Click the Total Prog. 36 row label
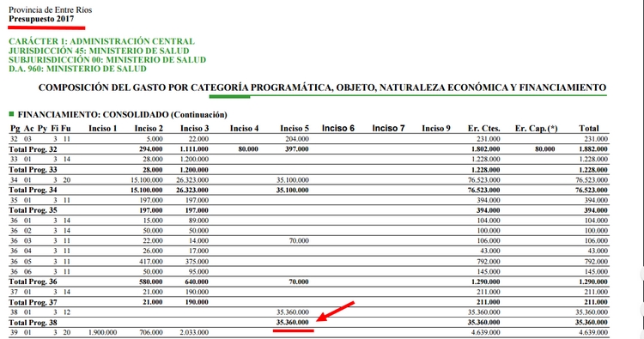 click(x=33, y=282)
